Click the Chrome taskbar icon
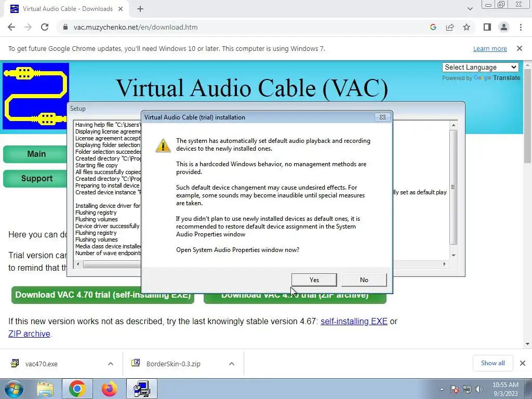The width and height of the screenshot is (532, 399). (x=77, y=389)
